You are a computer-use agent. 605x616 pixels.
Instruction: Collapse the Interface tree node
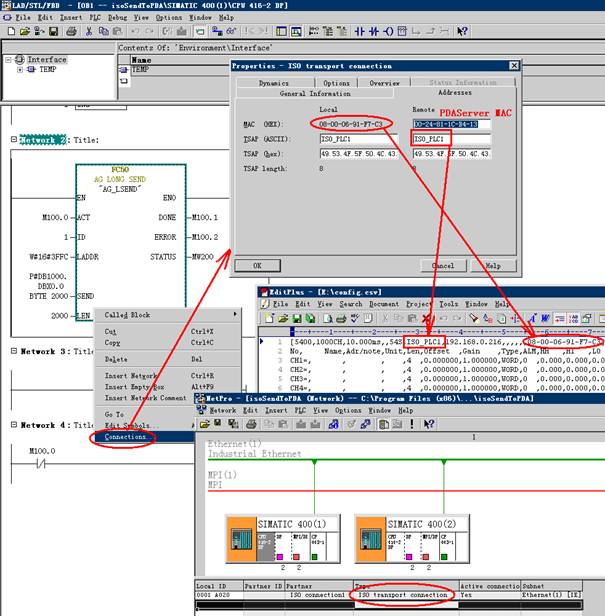tap(10, 59)
